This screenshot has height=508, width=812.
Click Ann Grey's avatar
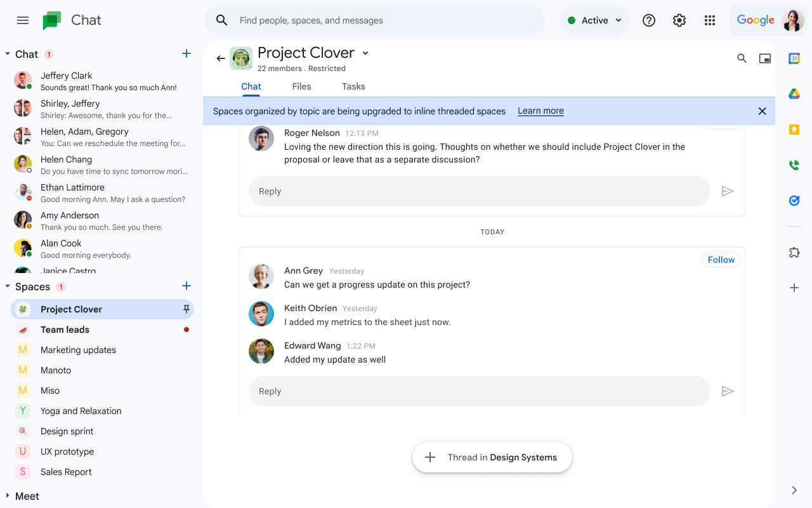(261, 276)
